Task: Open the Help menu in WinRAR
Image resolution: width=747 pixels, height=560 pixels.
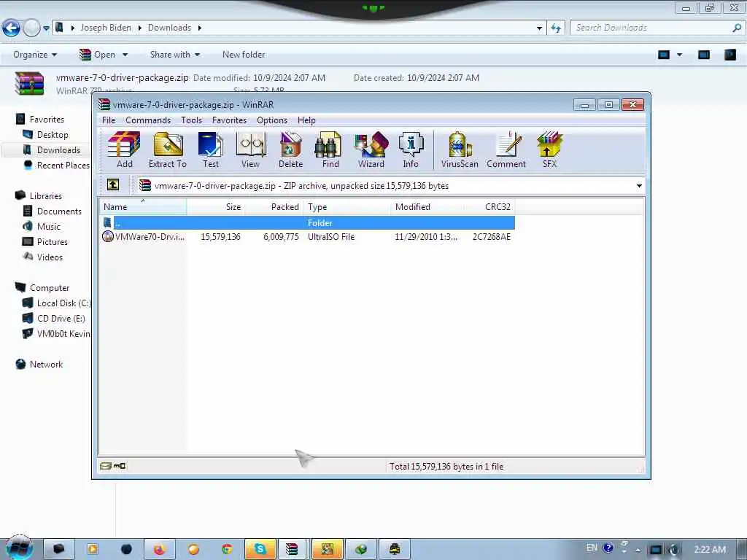Action: [306, 120]
